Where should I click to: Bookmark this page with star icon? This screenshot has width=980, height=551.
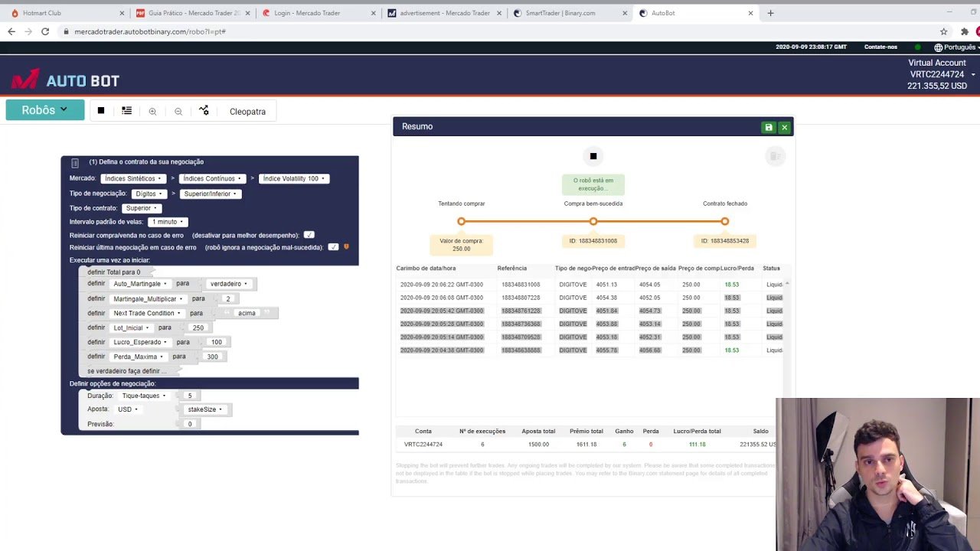[x=943, y=31]
